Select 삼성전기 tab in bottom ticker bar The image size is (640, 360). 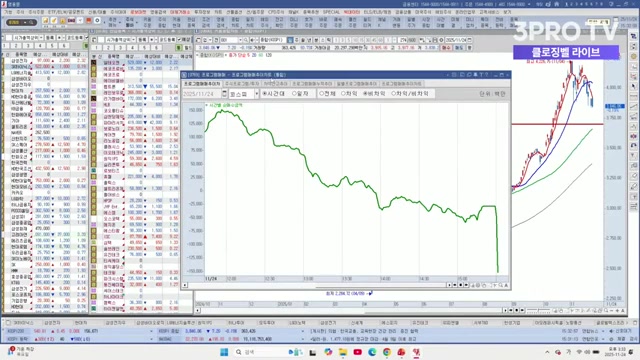(328, 322)
